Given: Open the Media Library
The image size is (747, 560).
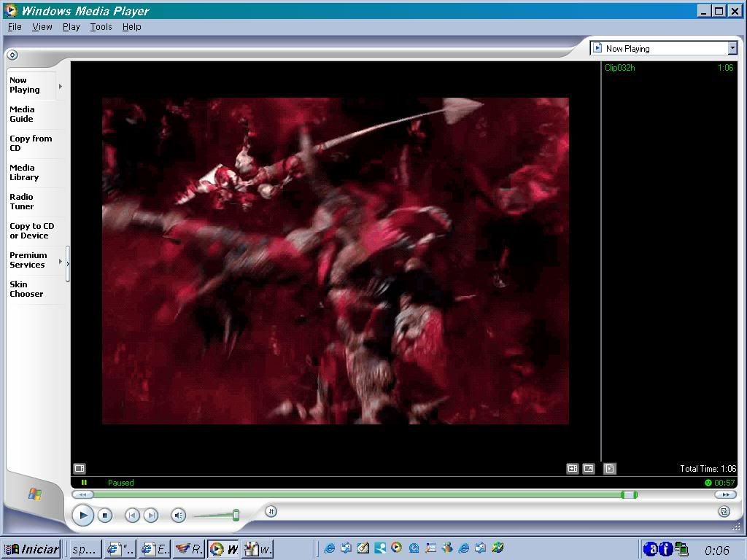Looking at the screenshot, I should tap(24, 172).
